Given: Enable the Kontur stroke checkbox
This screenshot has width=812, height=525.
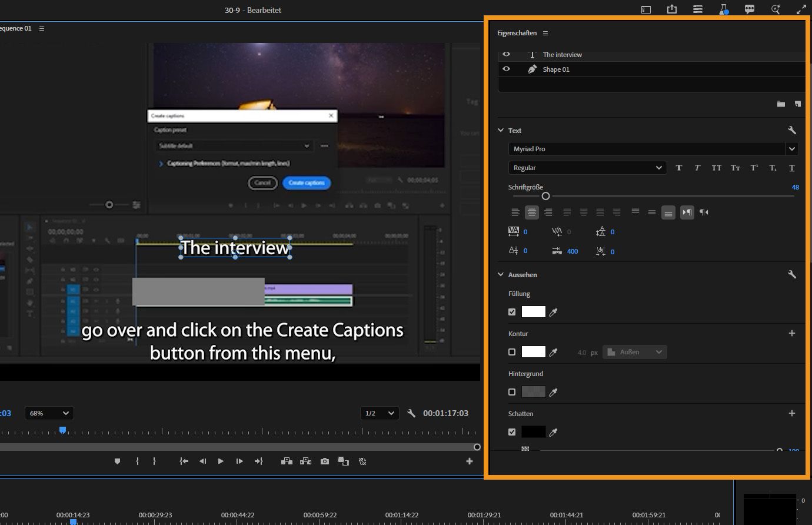Looking at the screenshot, I should [x=512, y=352].
